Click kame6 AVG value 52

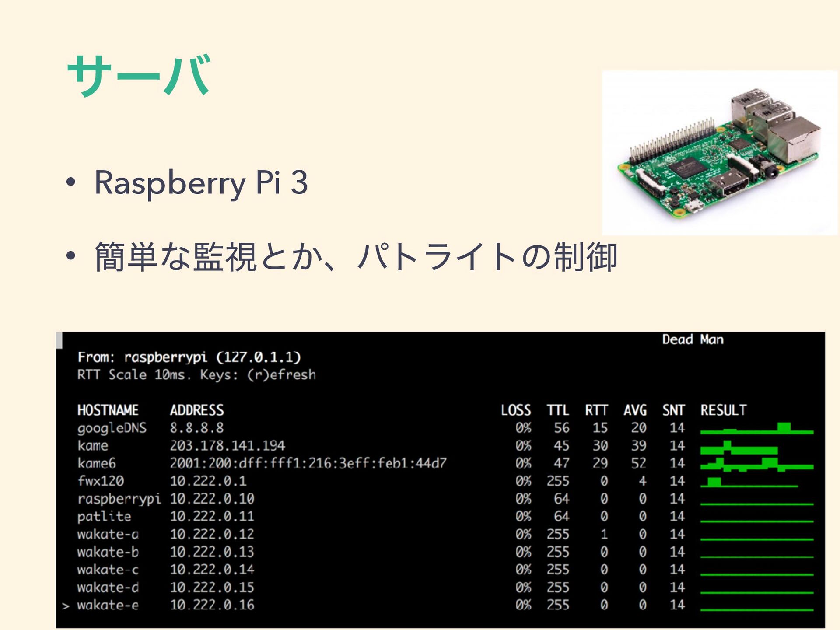click(639, 463)
